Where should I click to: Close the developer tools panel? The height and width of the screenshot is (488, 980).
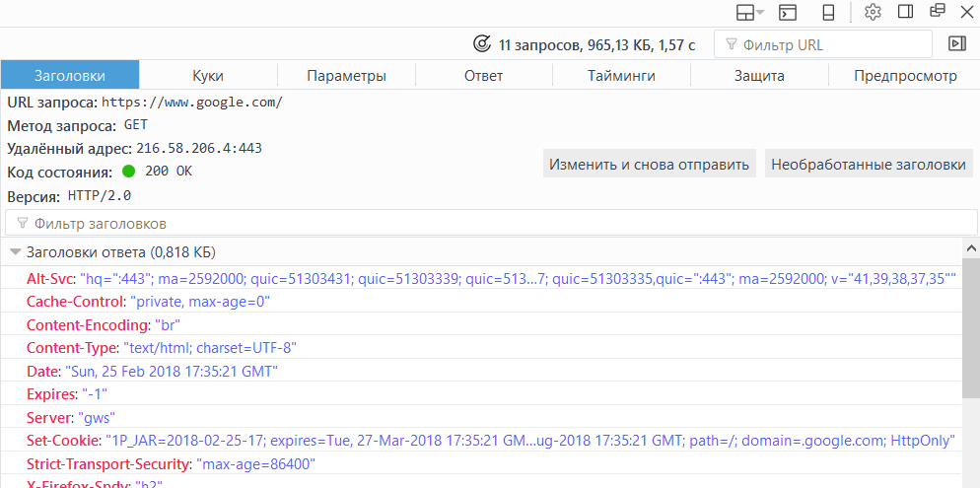[x=966, y=13]
